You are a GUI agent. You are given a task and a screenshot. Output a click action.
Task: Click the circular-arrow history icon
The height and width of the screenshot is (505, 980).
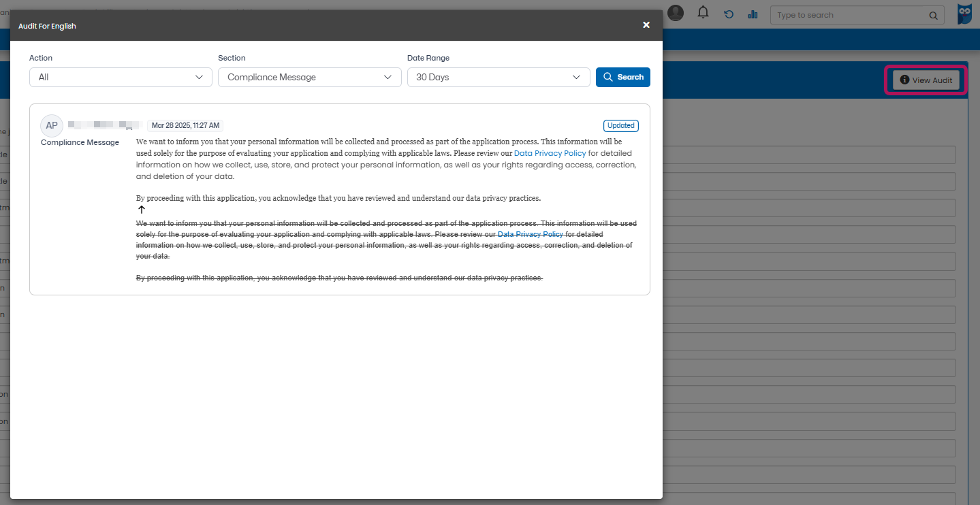point(729,14)
